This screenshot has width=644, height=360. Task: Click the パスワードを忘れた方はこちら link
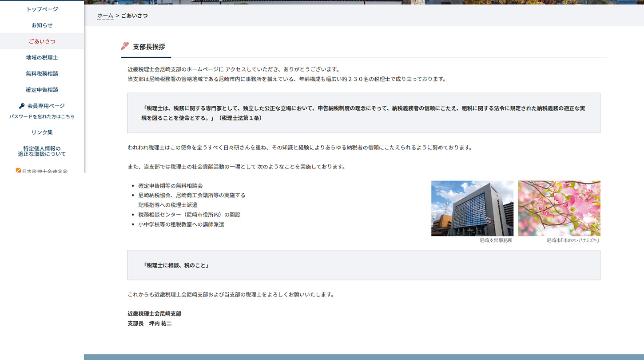pos(42,116)
